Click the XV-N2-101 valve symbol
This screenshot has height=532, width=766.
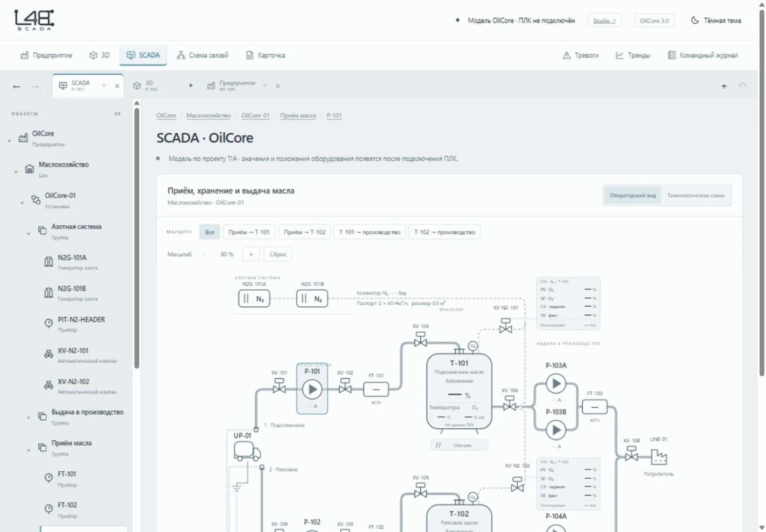(506, 326)
